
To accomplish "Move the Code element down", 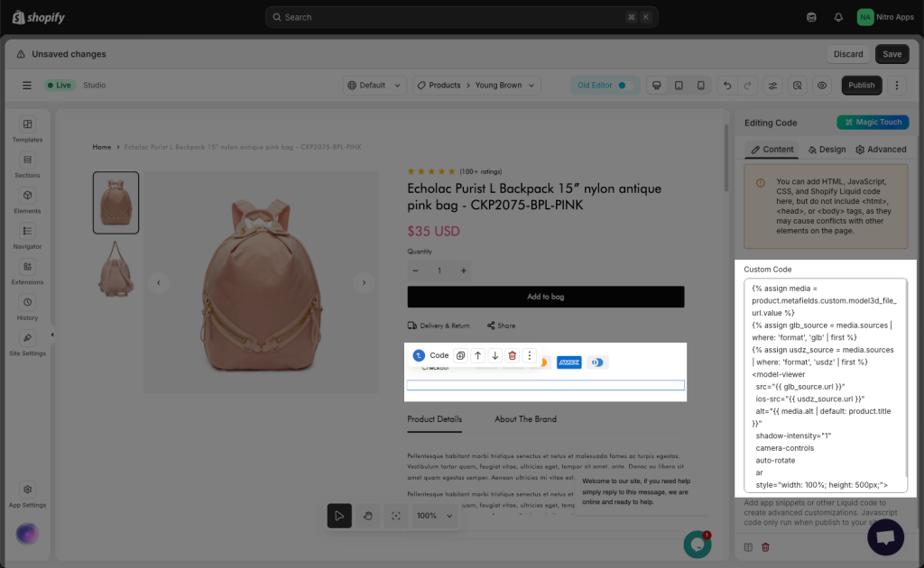I will click(495, 356).
